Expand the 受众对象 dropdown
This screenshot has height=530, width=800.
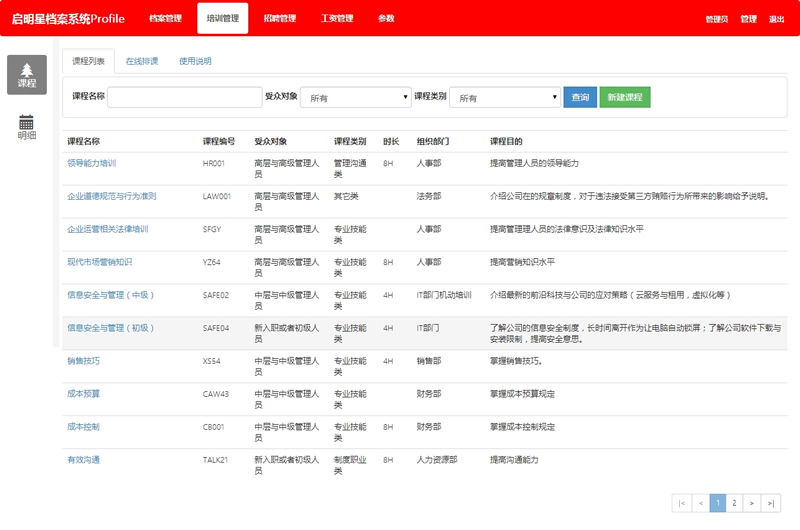(355, 97)
